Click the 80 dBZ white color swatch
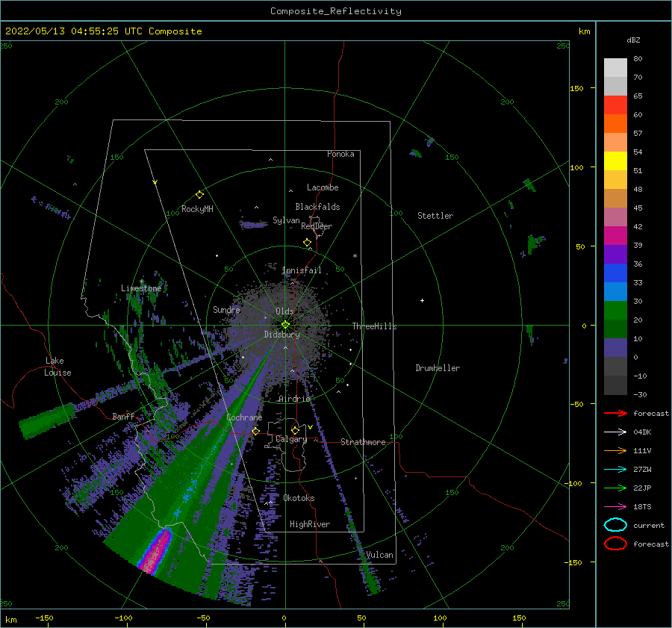The width and height of the screenshot is (672, 628). [615, 68]
